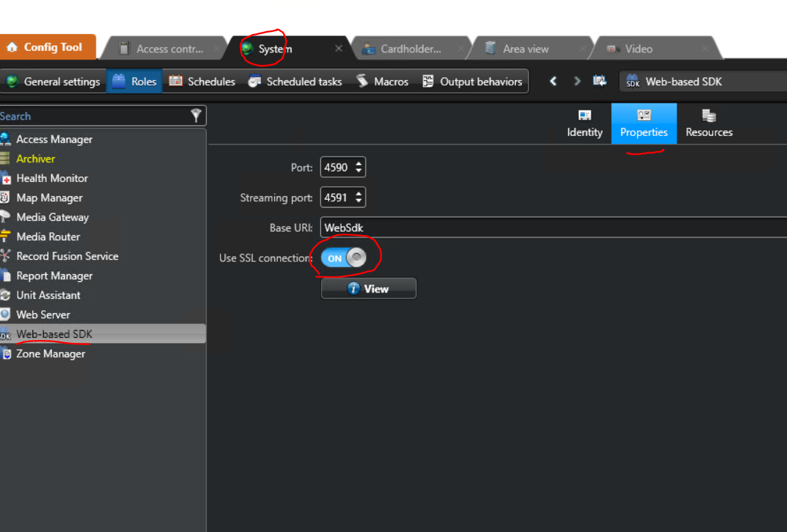787x532 pixels.
Task: Toggle the Use SSL connection switch
Action: pos(344,258)
